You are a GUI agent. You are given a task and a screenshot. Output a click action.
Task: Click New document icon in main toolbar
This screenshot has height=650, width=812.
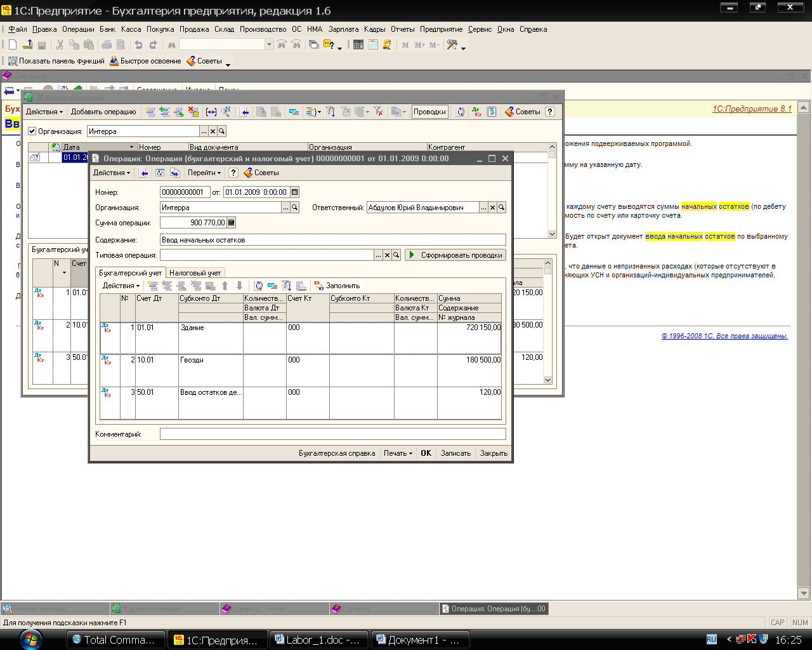coord(12,44)
